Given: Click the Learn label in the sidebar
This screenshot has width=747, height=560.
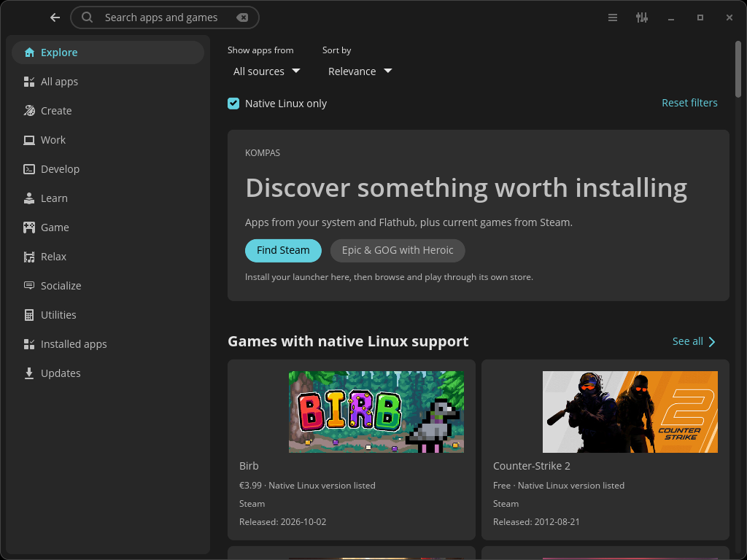Looking at the screenshot, I should click(x=54, y=198).
